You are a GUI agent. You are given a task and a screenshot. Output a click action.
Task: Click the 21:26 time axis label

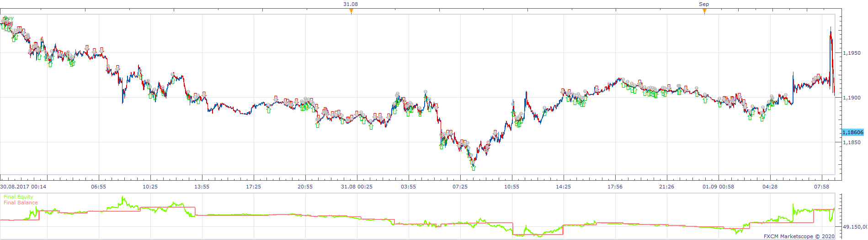click(x=666, y=187)
